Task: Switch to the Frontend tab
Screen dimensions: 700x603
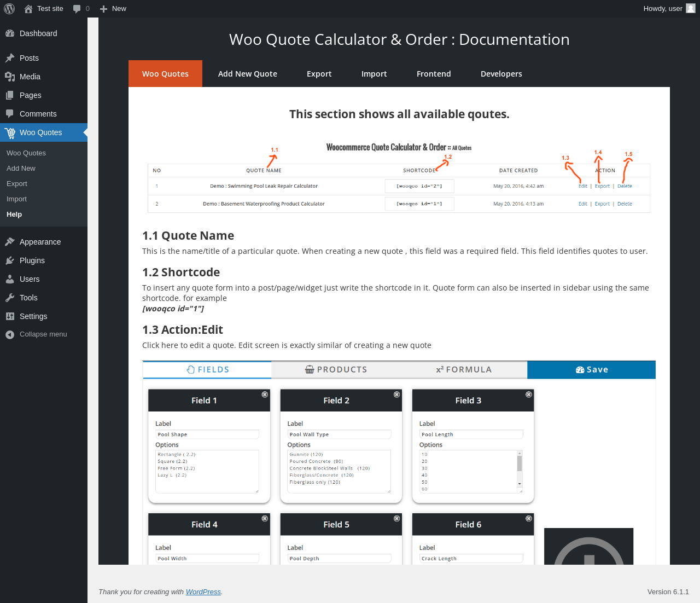Action: (x=434, y=74)
